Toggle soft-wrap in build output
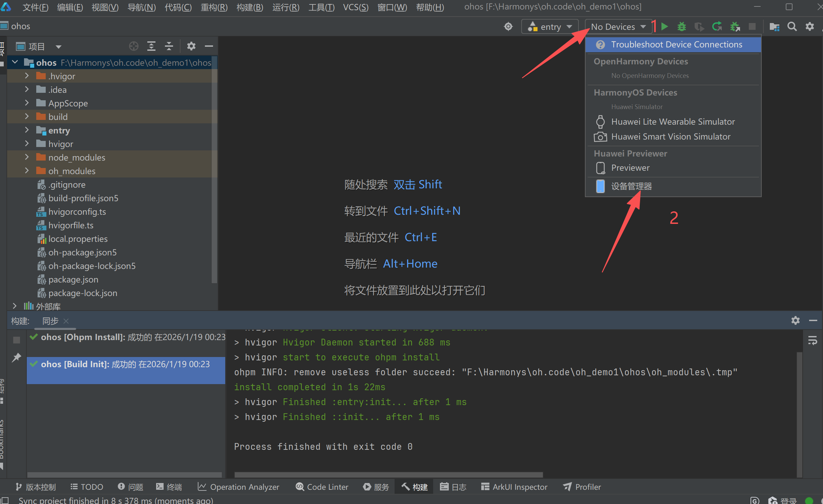This screenshot has width=823, height=504. (813, 340)
